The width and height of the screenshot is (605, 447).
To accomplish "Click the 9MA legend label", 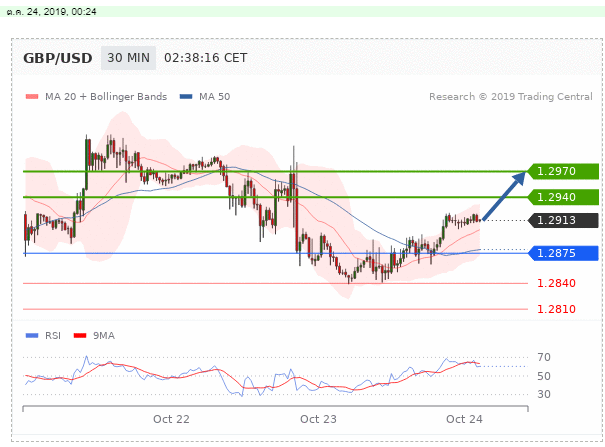I will (104, 336).
